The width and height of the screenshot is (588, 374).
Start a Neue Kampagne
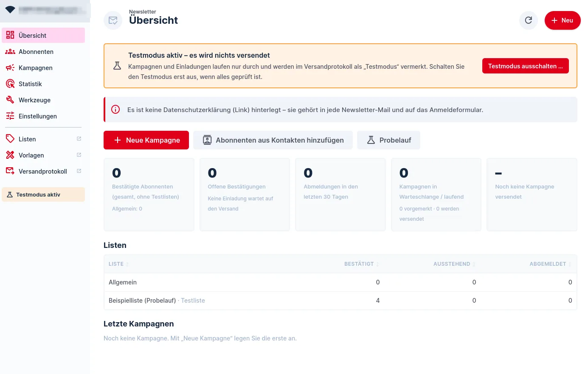146,140
